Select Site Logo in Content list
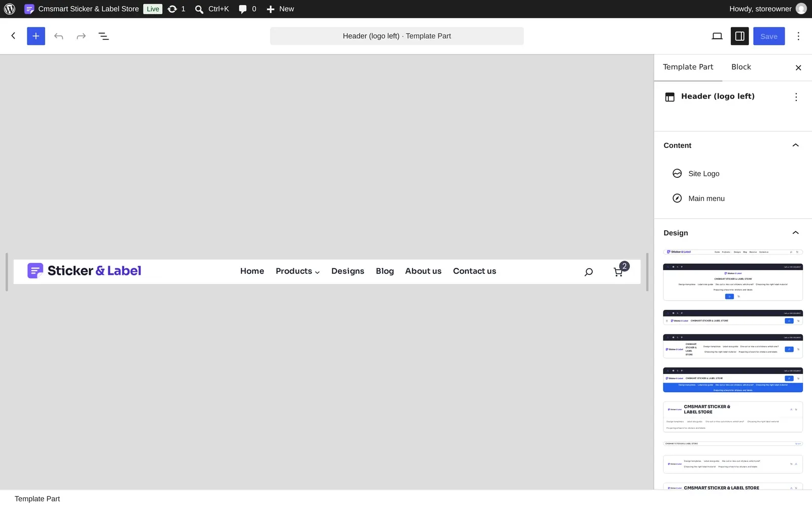 [733, 174]
